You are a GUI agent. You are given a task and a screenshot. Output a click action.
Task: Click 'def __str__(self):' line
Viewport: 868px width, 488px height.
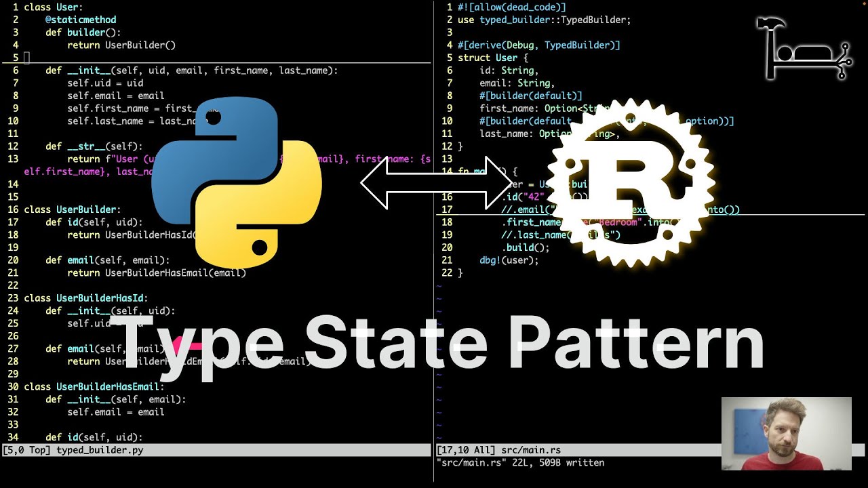(94, 146)
